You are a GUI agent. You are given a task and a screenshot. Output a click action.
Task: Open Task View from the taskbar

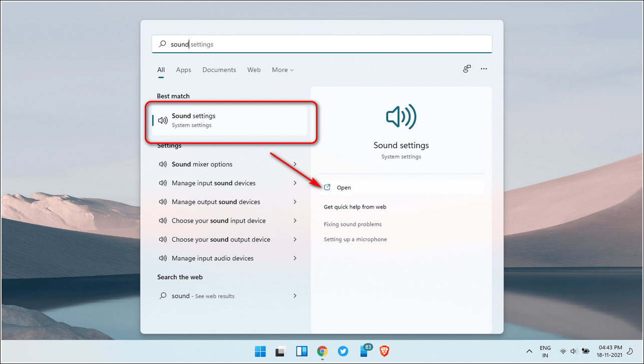(x=281, y=351)
